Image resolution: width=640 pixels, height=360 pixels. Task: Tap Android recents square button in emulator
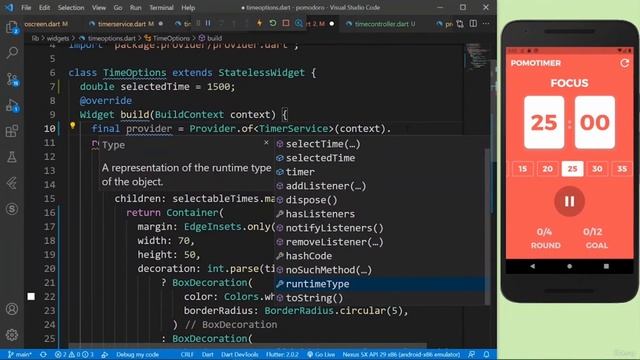click(x=606, y=266)
